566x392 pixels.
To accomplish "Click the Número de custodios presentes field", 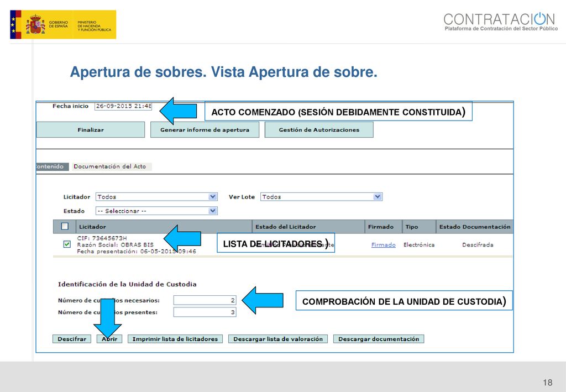I will click(x=205, y=312).
